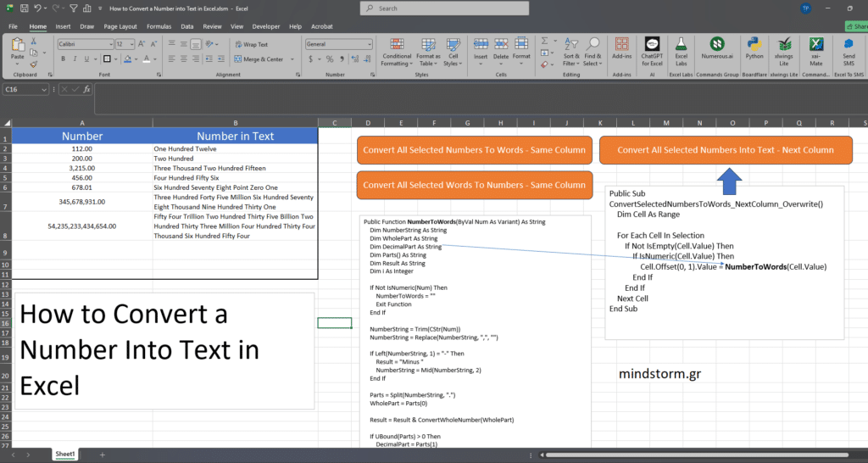Click the Cut scissors icon
868x463 pixels.
point(34,42)
